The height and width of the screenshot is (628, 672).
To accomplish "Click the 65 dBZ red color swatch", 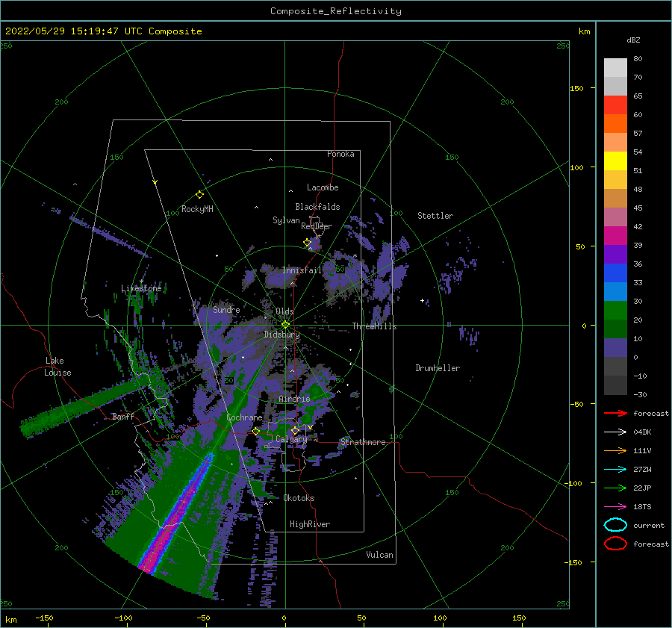I will point(615,105).
